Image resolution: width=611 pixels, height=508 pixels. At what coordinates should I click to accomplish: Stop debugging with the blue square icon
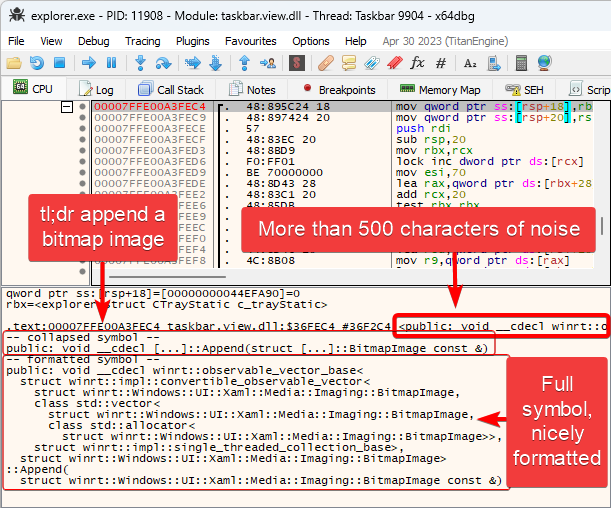[x=60, y=63]
